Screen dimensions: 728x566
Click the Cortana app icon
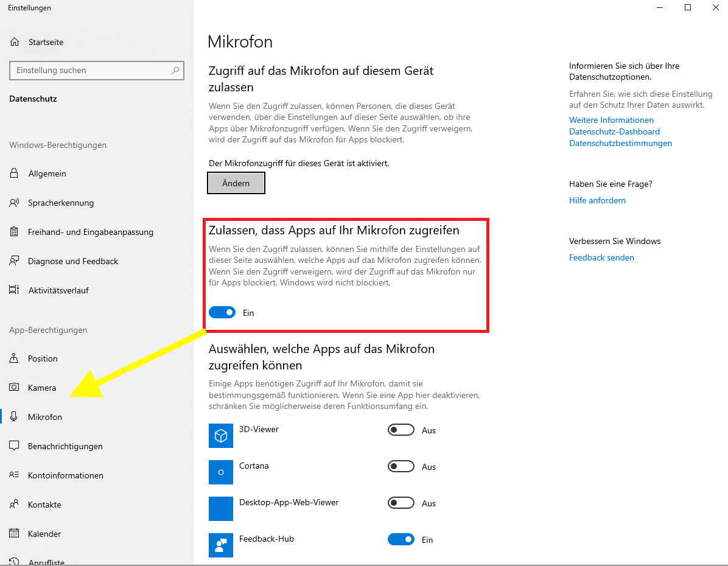tap(221, 472)
